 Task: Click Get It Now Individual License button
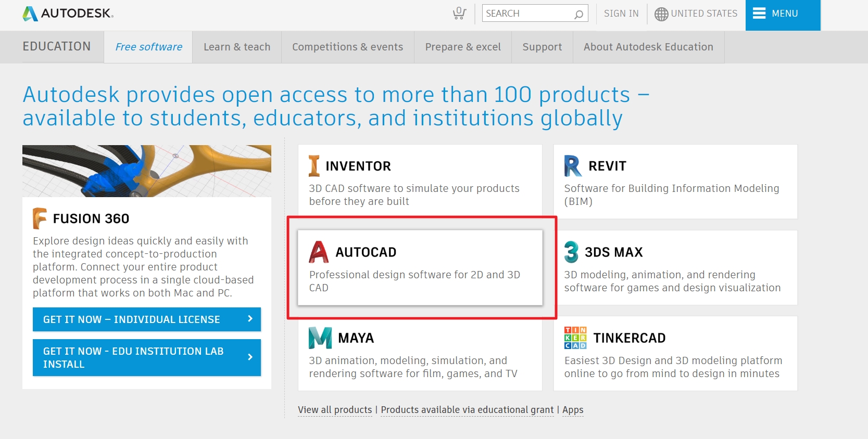pos(147,319)
